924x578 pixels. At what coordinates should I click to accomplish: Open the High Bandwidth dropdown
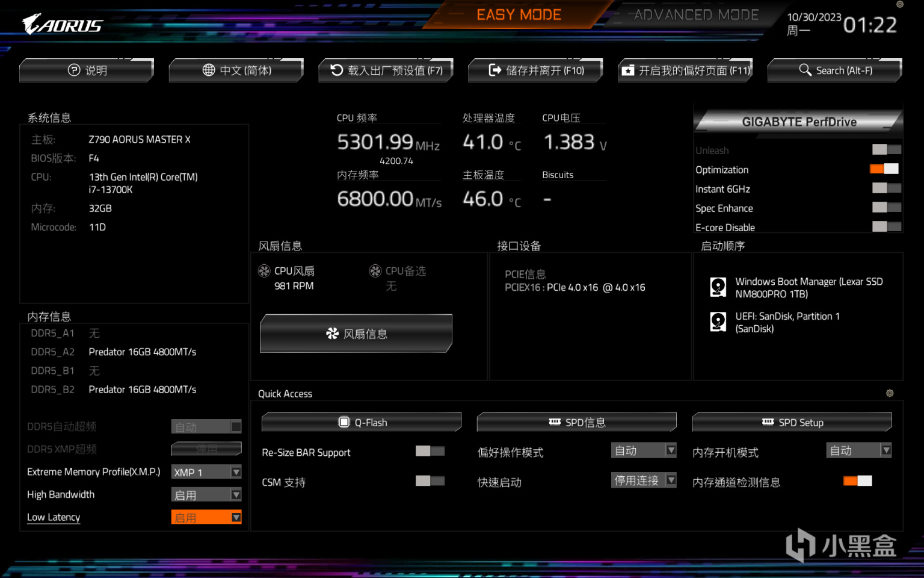pos(206,495)
